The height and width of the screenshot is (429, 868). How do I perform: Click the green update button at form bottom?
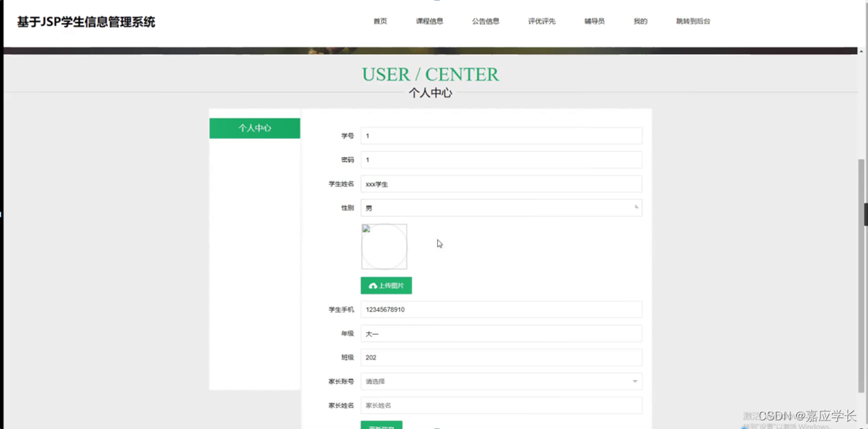pyautogui.click(x=382, y=425)
